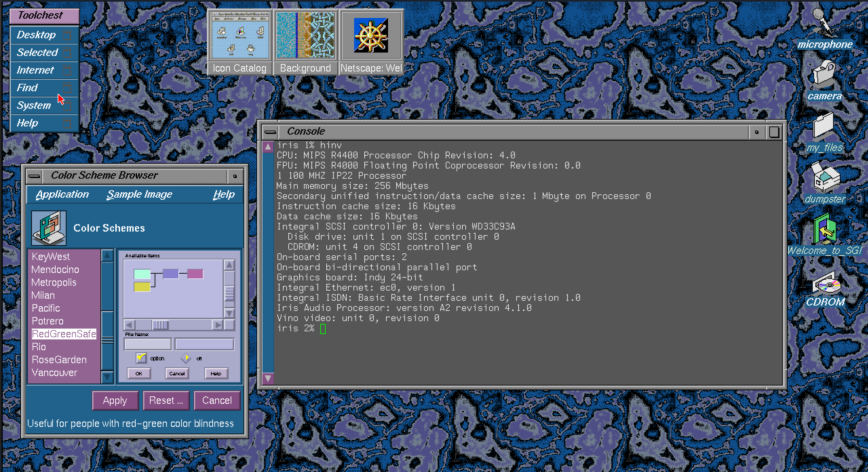This screenshot has width=868, height=472.
Task: Open Color Scheme Browser window menu button
Action: [x=34, y=176]
